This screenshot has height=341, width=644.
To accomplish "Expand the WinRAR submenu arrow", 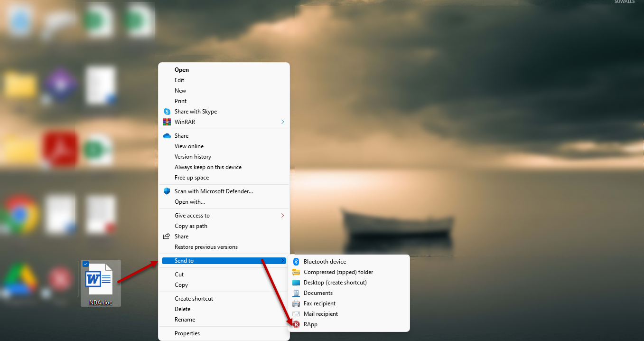I will click(282, 122).
